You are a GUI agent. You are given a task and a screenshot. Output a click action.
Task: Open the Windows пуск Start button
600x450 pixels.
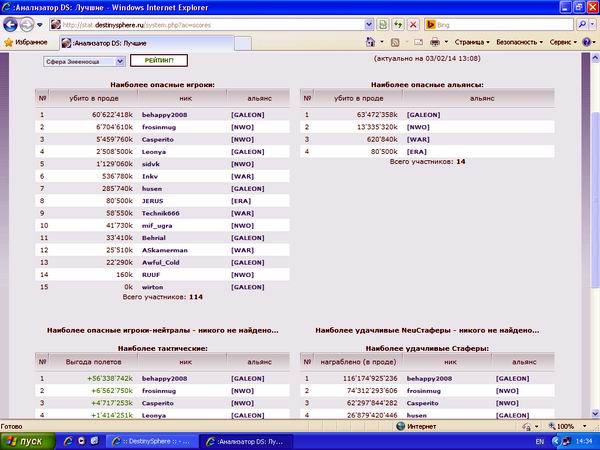25,440
